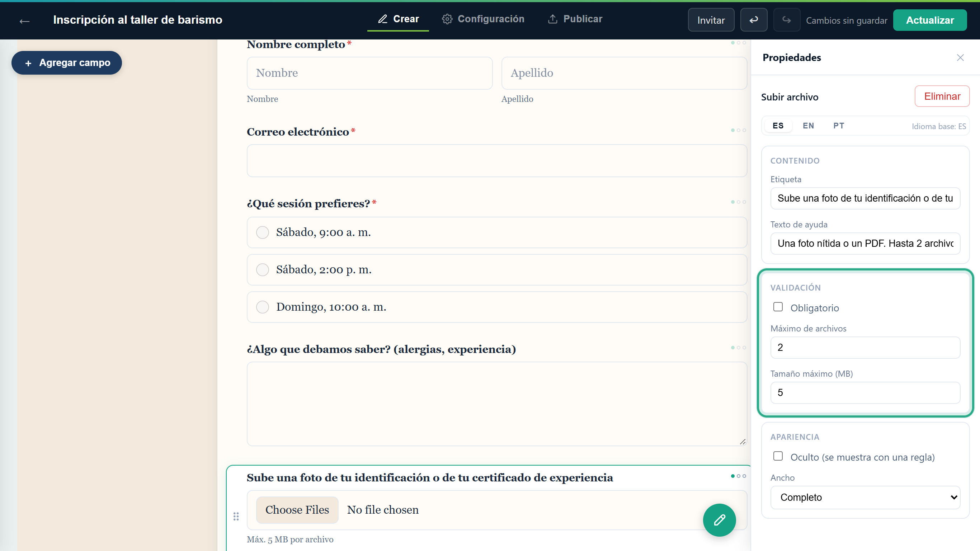The width and height of the screenshot is (980, 551).
Task: Edit the Texto de ayuda field
Action: coord(865,244)
